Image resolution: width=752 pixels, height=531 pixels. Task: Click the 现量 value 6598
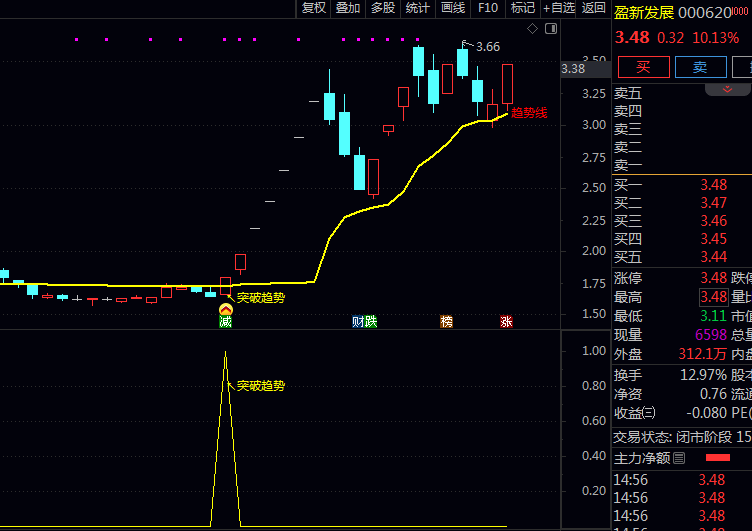pos(711,335)
